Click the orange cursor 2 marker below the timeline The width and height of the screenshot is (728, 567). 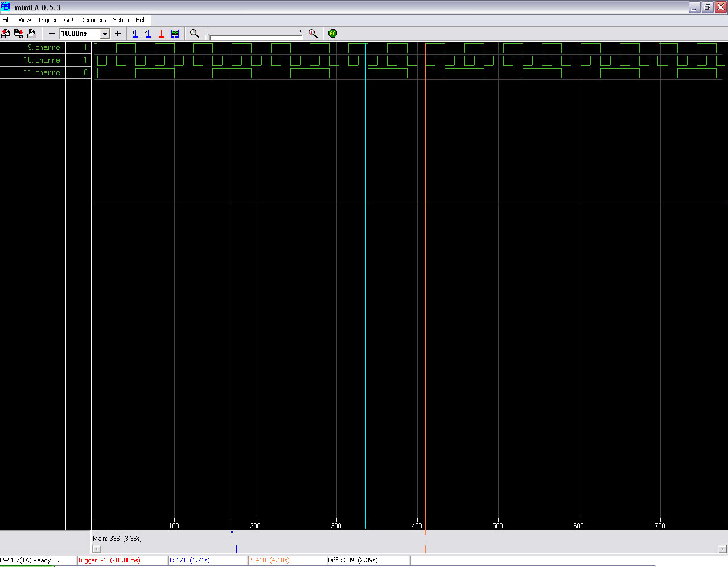tap(425, 533)
